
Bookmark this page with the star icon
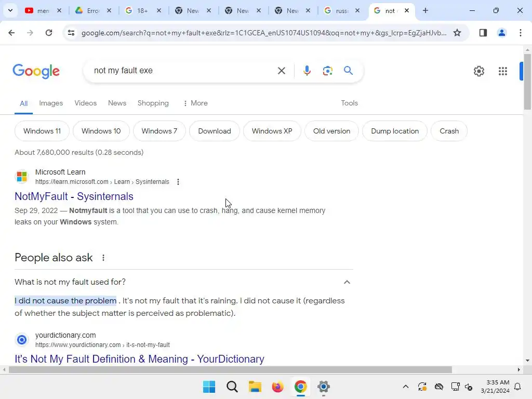(x=457, y=33)
